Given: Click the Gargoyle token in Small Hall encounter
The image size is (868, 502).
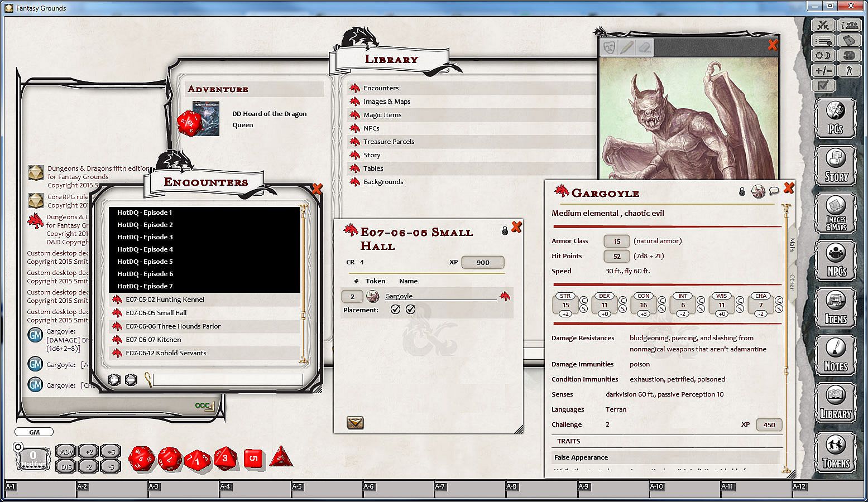Looking at the screenshot, I should pos(372,296).
